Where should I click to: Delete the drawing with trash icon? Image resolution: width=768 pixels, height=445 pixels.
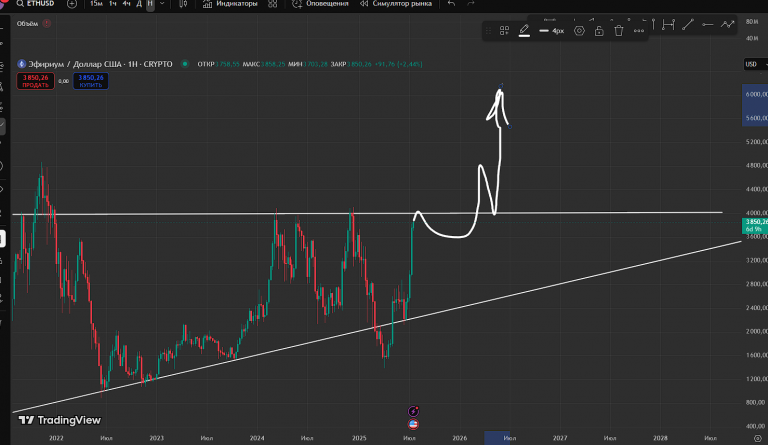pos(619,31)
